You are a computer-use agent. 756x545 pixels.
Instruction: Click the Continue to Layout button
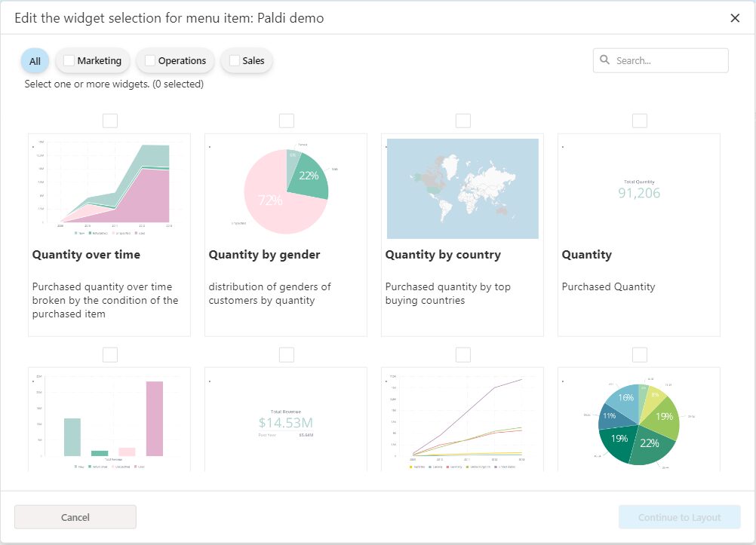tap(678, 517)
